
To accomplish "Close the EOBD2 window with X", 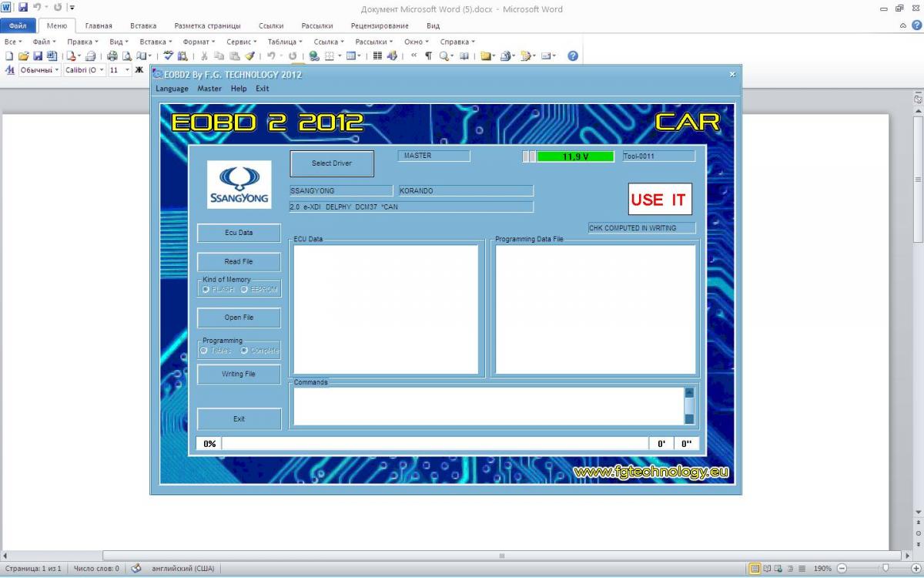I will point(732,75).
